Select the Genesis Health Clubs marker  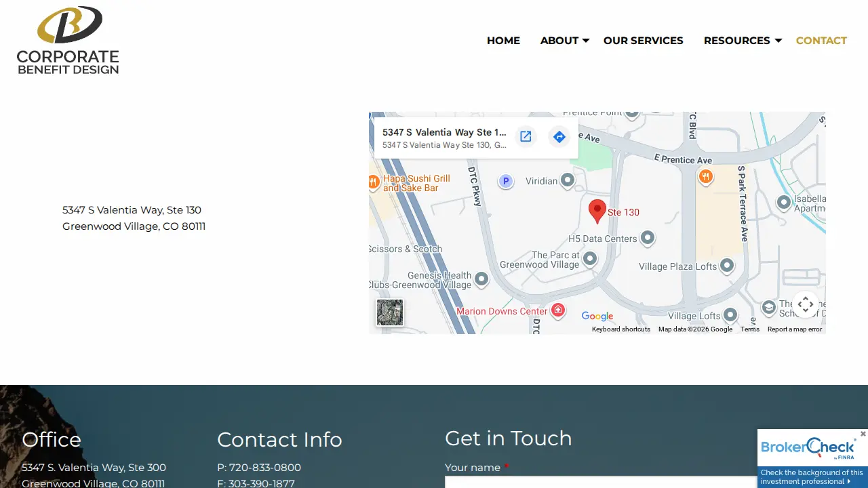click(481, 279)
